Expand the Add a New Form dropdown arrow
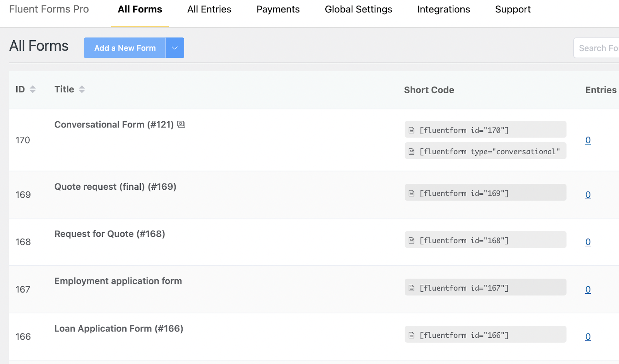The height and width of the screenshot is (364, 619). point(175,48)
